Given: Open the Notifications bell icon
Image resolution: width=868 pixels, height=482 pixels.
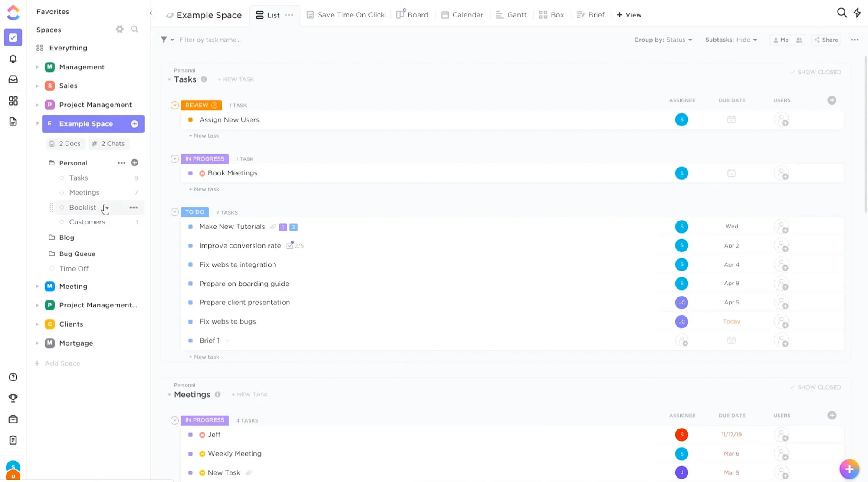Looking at the screenshot, I should point(13,59).
